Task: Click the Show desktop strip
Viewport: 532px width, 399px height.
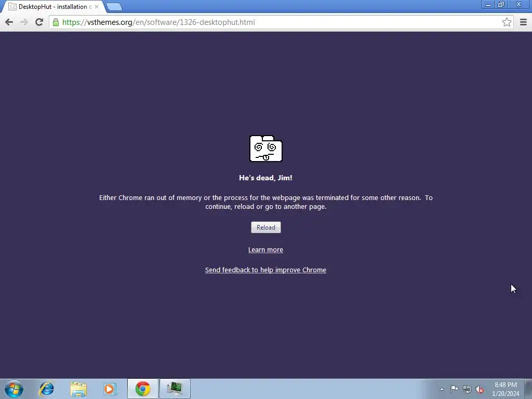Action: [528, 389]
